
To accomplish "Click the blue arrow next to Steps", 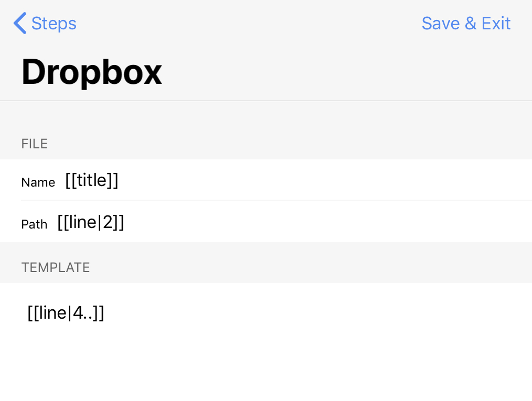I will (x=19, y=23).
